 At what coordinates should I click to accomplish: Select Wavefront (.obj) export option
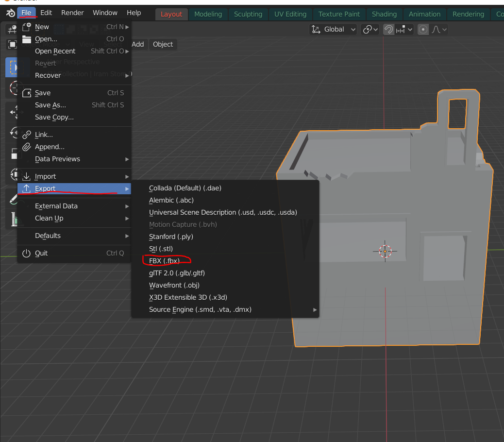point(174,285)
